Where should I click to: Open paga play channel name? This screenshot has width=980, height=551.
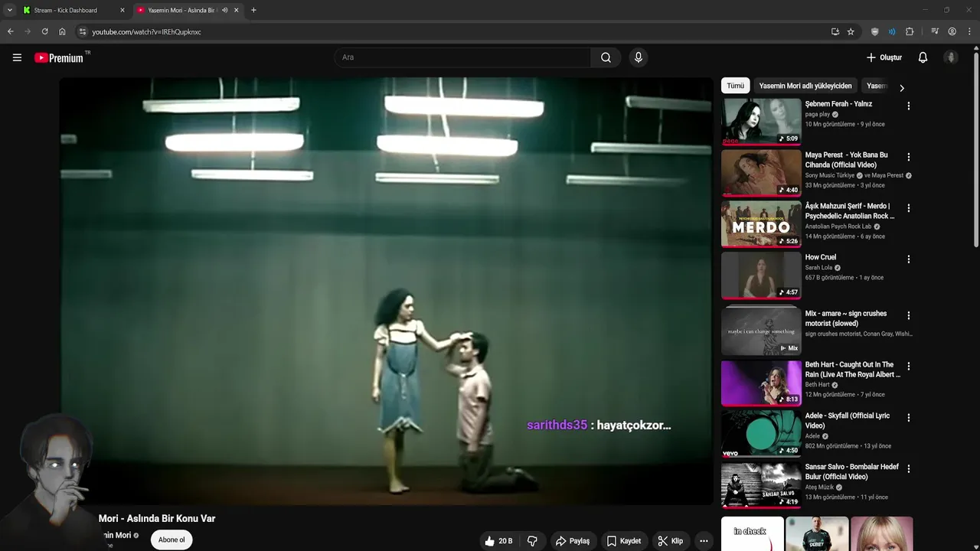(818, 114)
